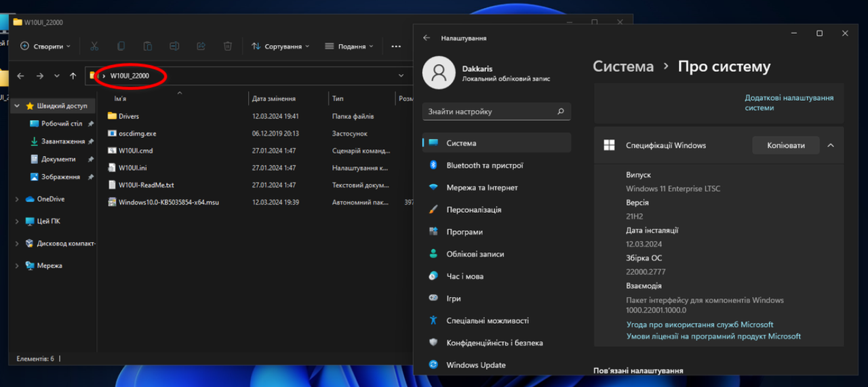Collapse the Специфікації Windows section chevron

click(831, 146)
